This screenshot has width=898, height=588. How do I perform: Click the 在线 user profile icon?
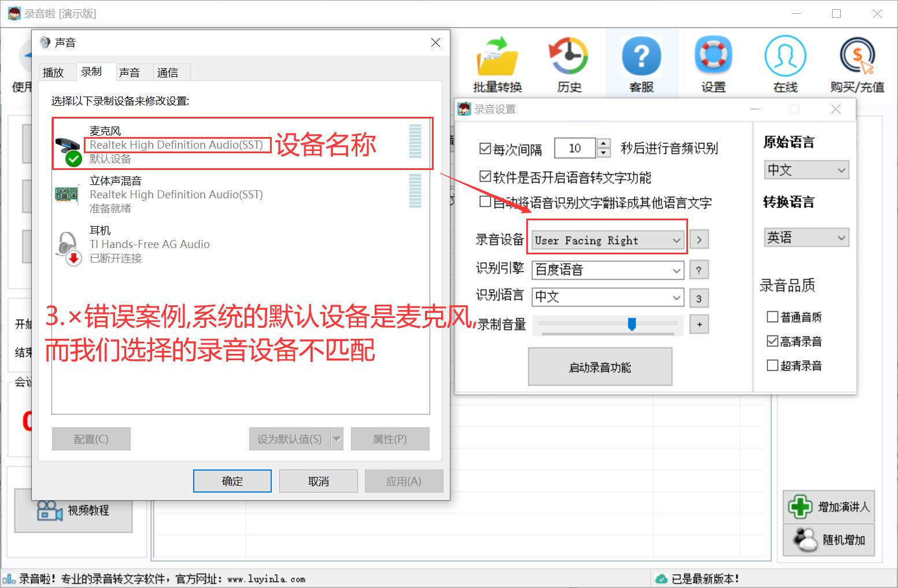[785, 56]
